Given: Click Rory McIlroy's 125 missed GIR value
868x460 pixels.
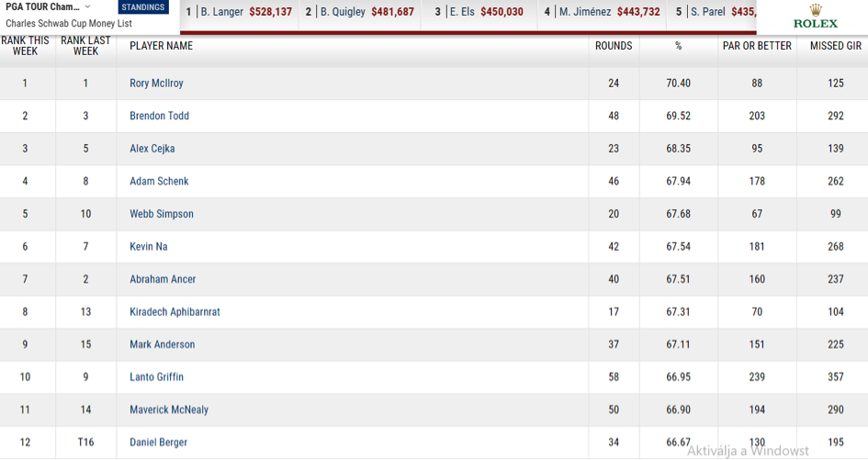Looking at the screenshot, I should [836, 83].
